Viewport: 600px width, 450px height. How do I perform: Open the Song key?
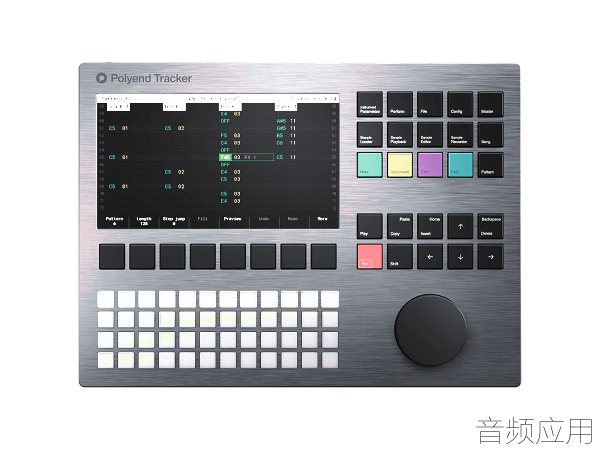(x=491, y=134)
